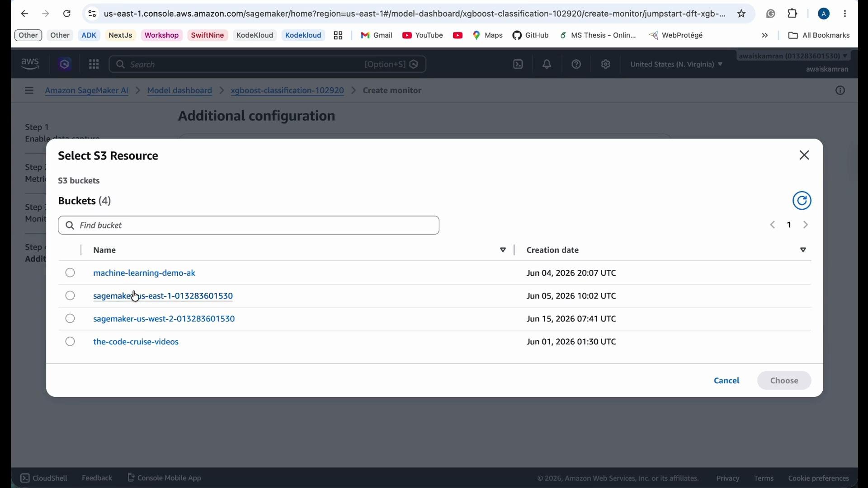
Task: Sort buckets by the Name column arrow
Action: pyautogui.click(x=503, y=250)
